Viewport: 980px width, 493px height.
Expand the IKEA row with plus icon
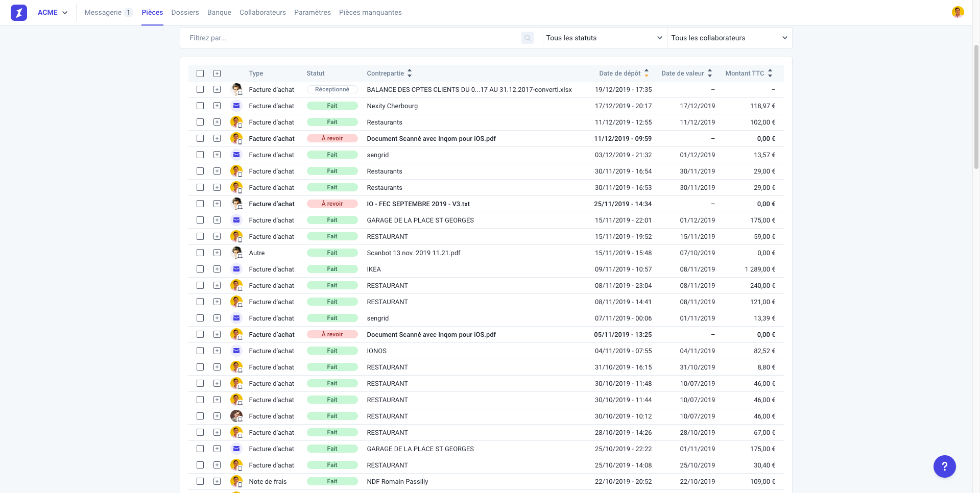pyautogui.click(x=217, y=269)
